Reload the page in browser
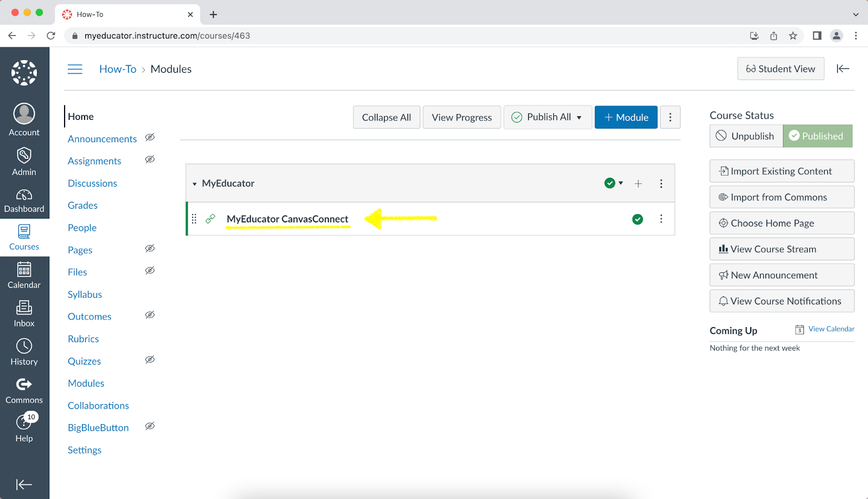The image size is (868, 499). 51,36
